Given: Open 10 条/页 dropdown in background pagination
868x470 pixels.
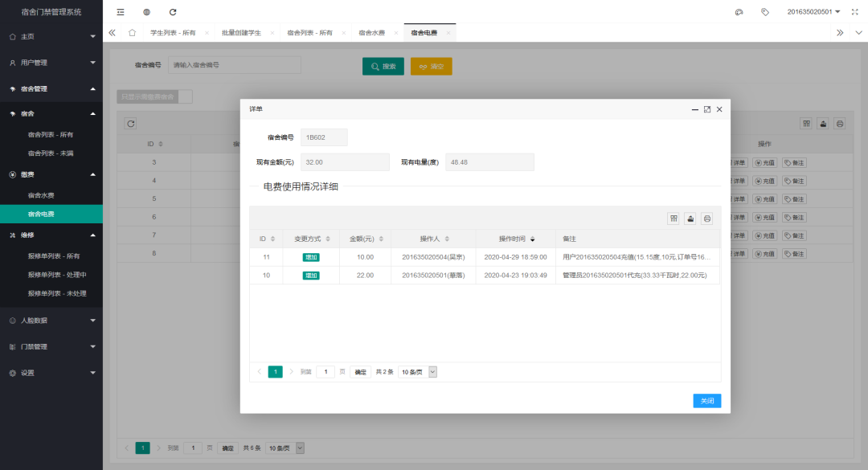Looking at the screenshot, I should point(285,448).
